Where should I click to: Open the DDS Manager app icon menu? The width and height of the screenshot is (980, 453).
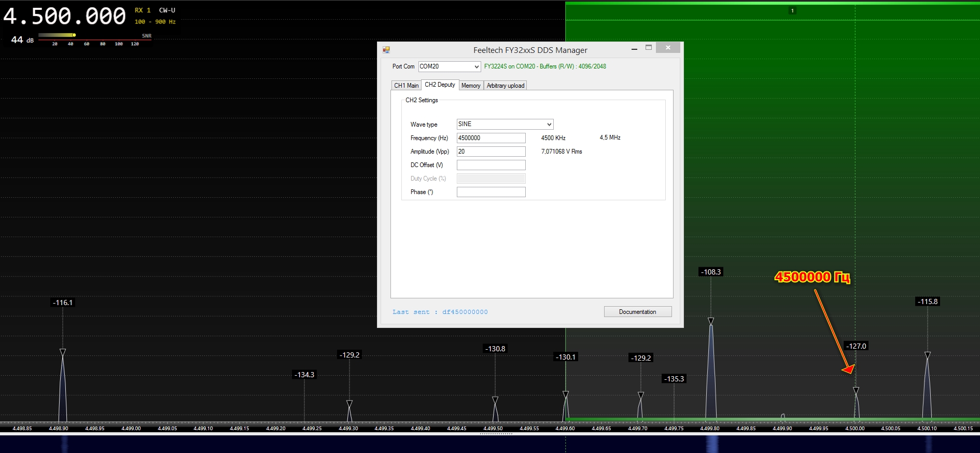coord(386,50)
